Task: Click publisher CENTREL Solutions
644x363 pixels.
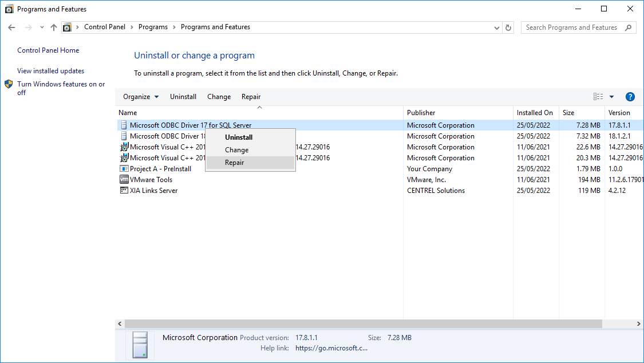Action: coord(436,191)
